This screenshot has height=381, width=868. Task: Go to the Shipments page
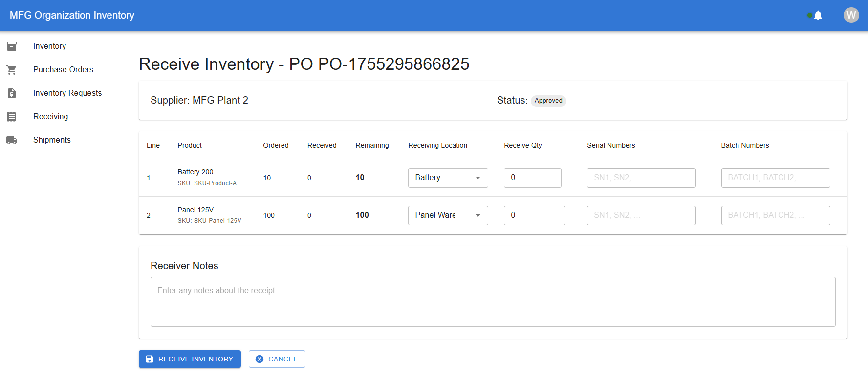[x=52, y=140]
